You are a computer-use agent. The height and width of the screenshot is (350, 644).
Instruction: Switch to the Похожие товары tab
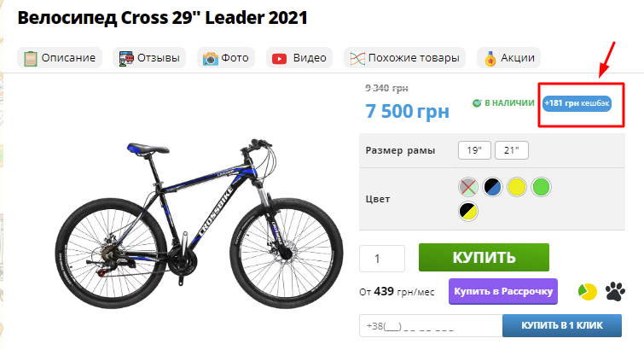(x=404, y=58)
